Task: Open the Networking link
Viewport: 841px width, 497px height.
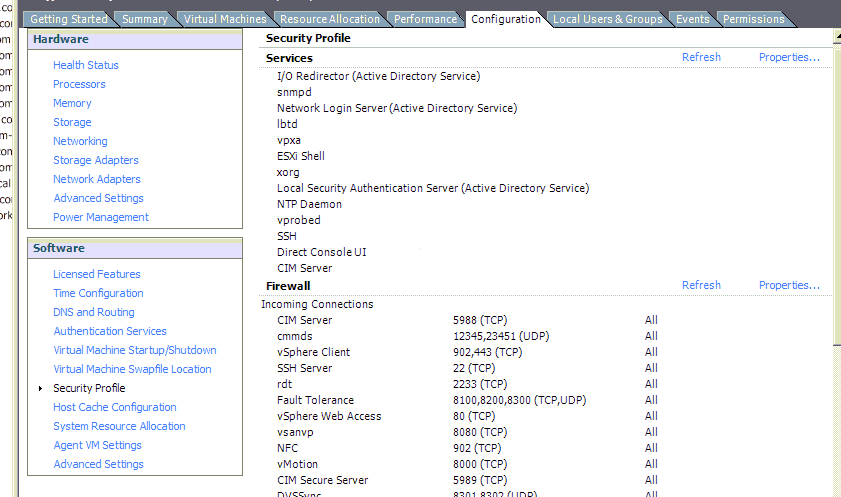Action: [x=80, y=141]
